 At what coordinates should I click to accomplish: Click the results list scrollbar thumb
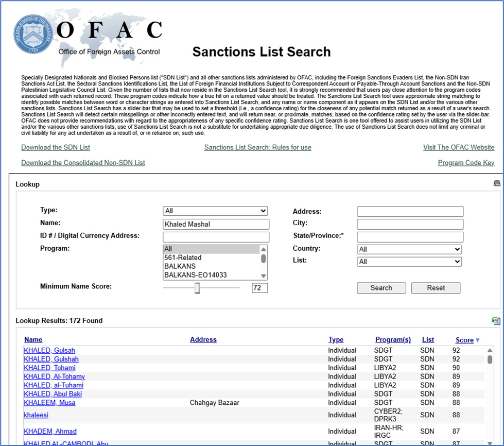(490, 359)
